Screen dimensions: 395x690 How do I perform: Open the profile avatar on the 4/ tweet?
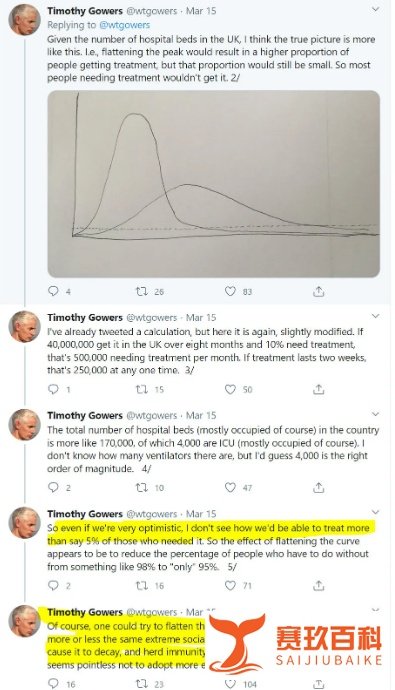click(x=25, y=425)
